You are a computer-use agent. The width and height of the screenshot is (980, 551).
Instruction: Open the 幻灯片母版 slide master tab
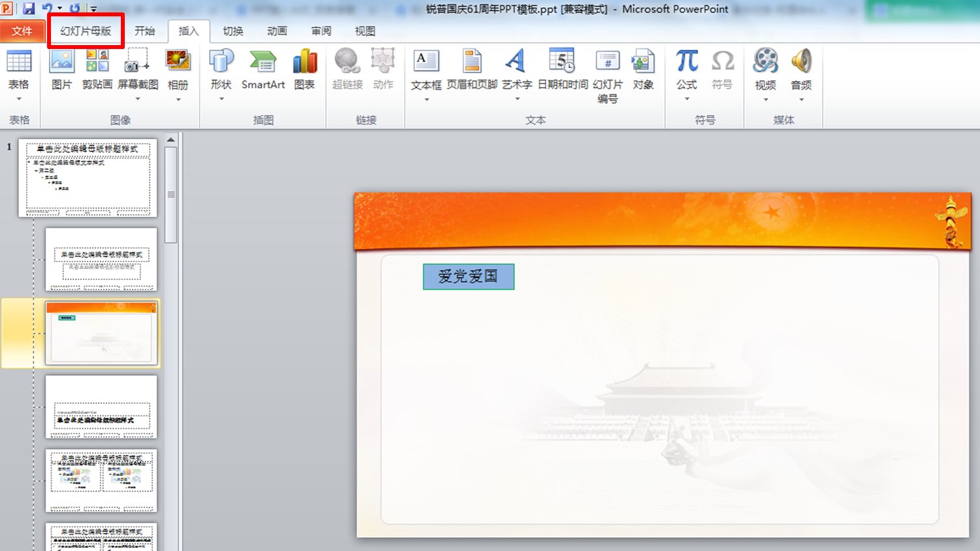tap(85, 30)
